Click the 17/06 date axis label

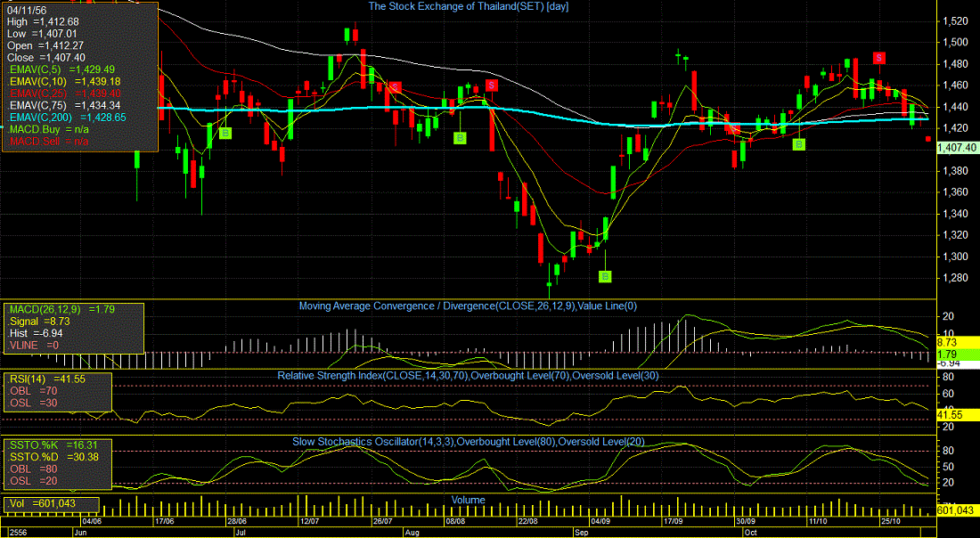(165, 520)
